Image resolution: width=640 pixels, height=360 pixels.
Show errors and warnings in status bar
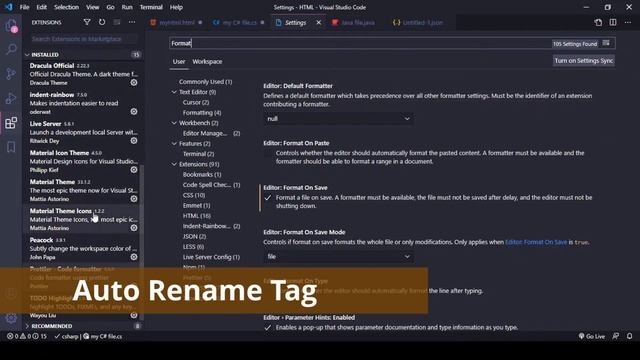[x=27, y=336]
